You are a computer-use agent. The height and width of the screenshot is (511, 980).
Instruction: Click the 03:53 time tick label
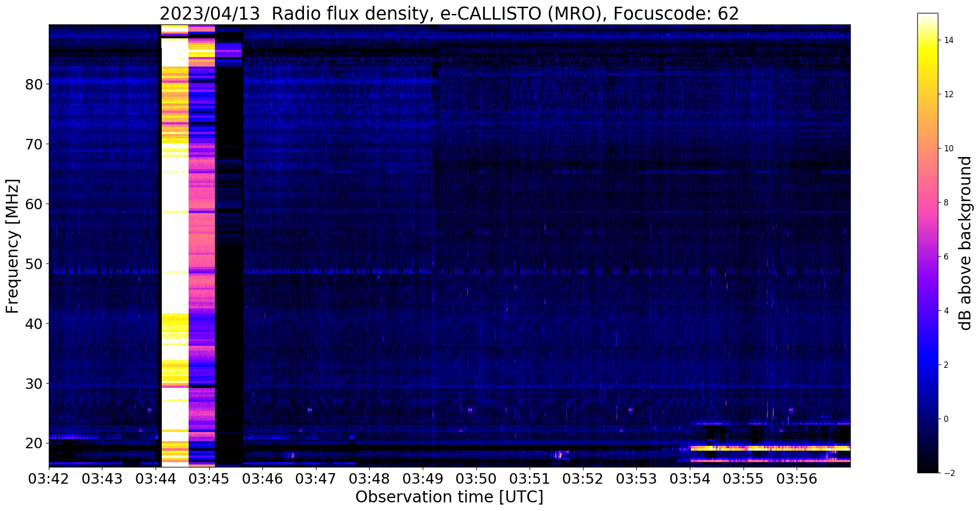pyautogui.click(x=637, y=478)
